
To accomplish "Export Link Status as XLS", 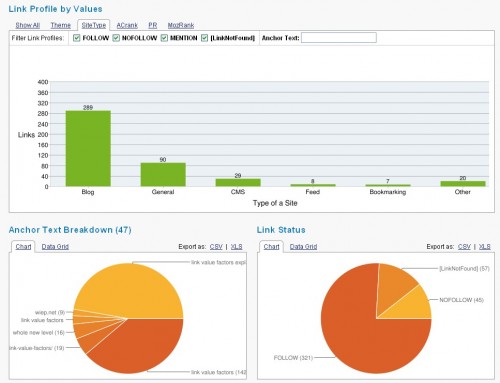I will pos(485,247).
